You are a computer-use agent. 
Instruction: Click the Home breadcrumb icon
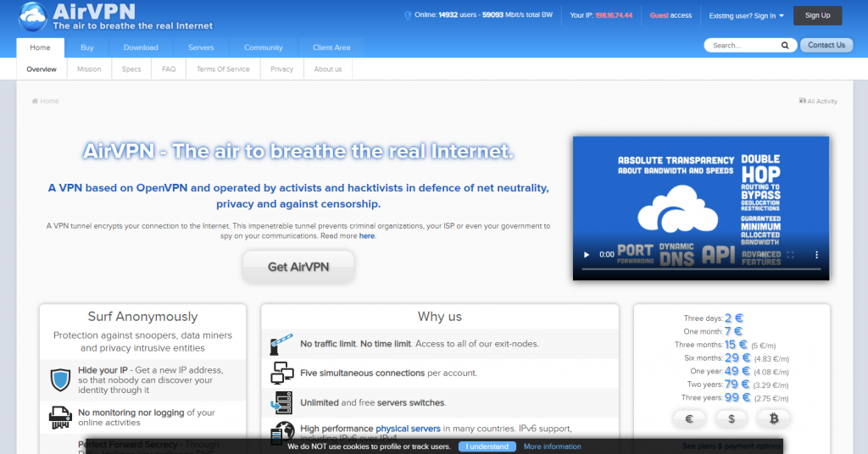pos(35,101)
